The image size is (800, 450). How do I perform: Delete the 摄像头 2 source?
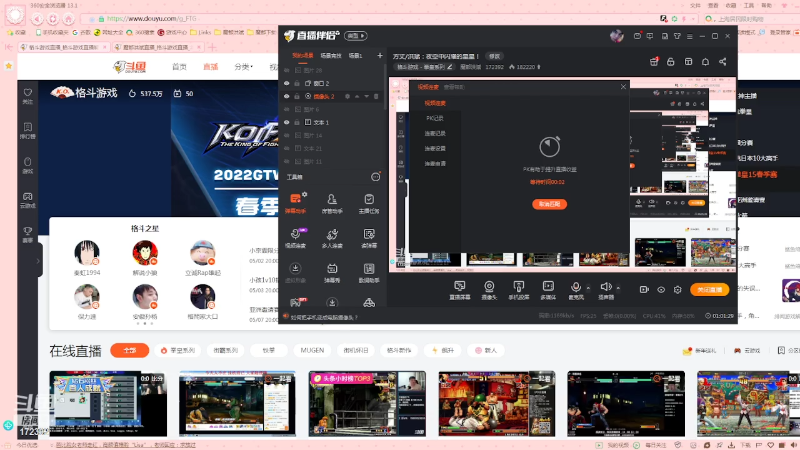pyautogui.click(x=376, y=96)
